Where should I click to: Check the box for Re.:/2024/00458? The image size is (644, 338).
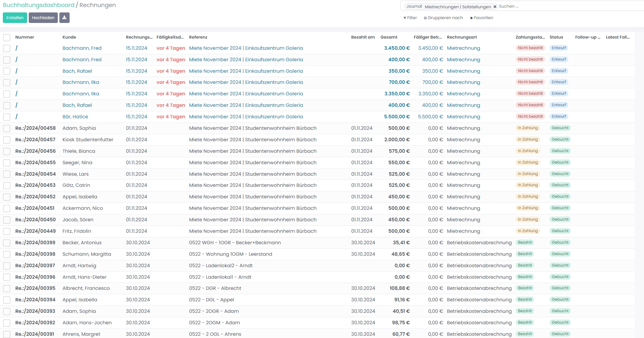pos(7,128)
